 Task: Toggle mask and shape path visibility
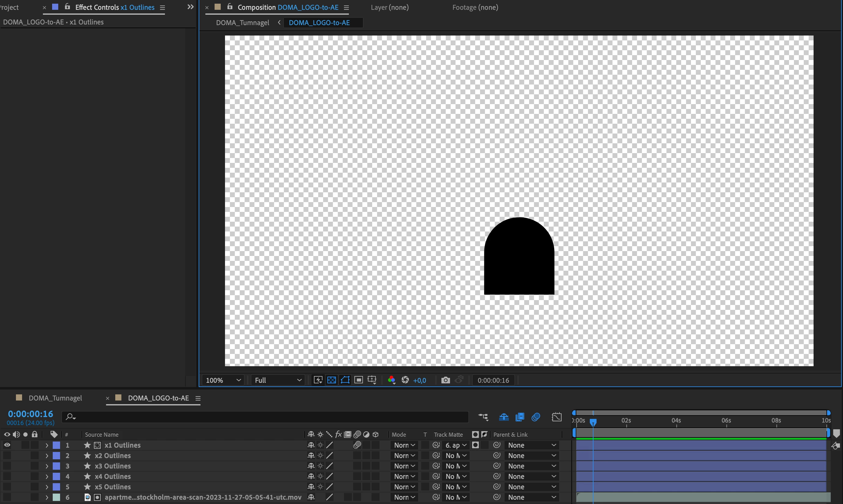pos(345,380)
